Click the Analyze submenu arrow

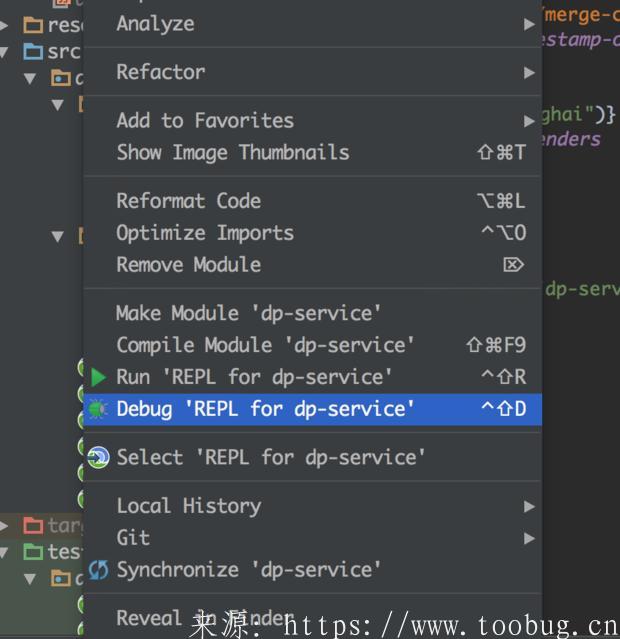click(529, 24)
